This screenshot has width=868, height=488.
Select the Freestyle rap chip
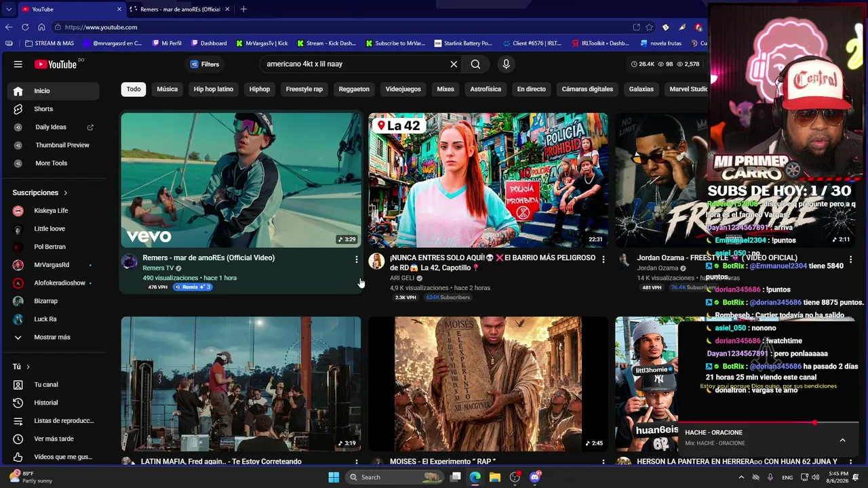point(304,89)
